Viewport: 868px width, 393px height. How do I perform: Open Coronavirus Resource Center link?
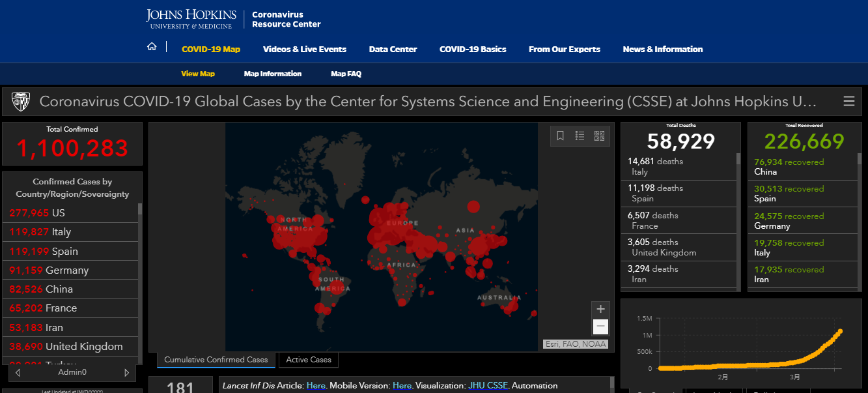click(287, 19)
